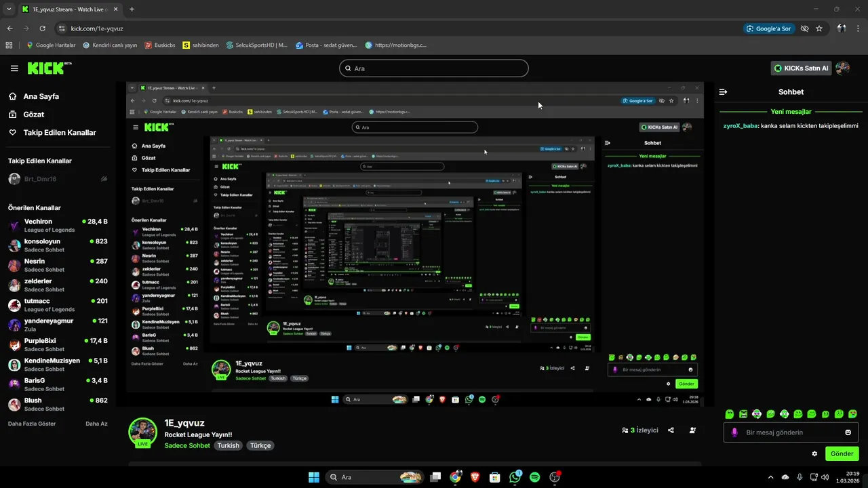Image resolution: width=868 pixels, height=488 pixels.
Task: Open the zelderler recommended channel
Action: pyautogui.click(x=58, y=285)
